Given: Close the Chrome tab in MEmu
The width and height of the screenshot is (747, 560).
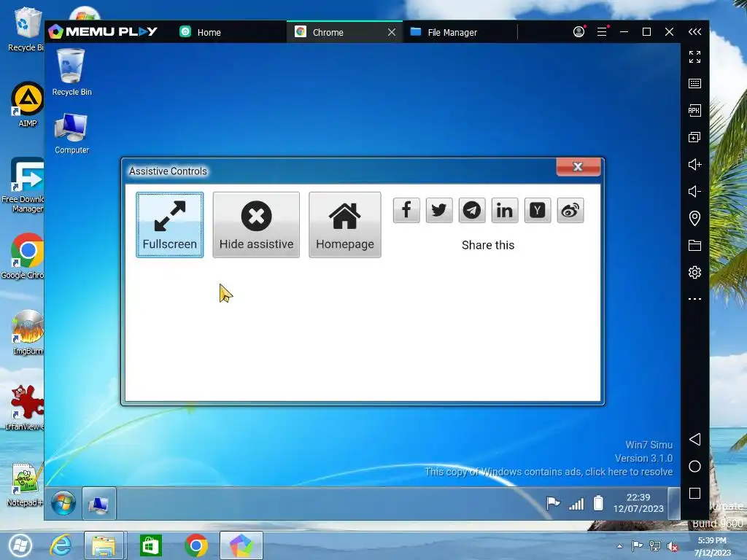Looking at the screenshot, I should (392, 32).
